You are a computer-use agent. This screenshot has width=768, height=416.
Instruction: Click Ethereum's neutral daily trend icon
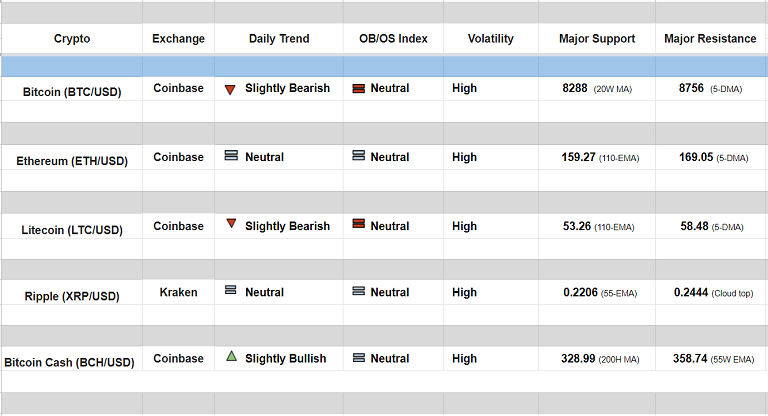[x=231, y=156]
